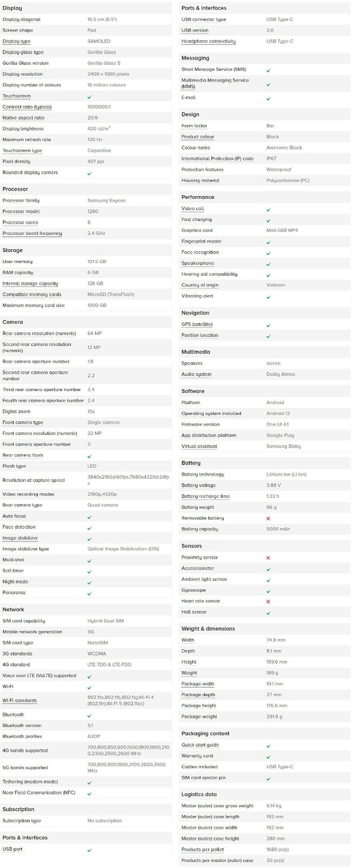Open the Products per pallet link

pos(203,850)
